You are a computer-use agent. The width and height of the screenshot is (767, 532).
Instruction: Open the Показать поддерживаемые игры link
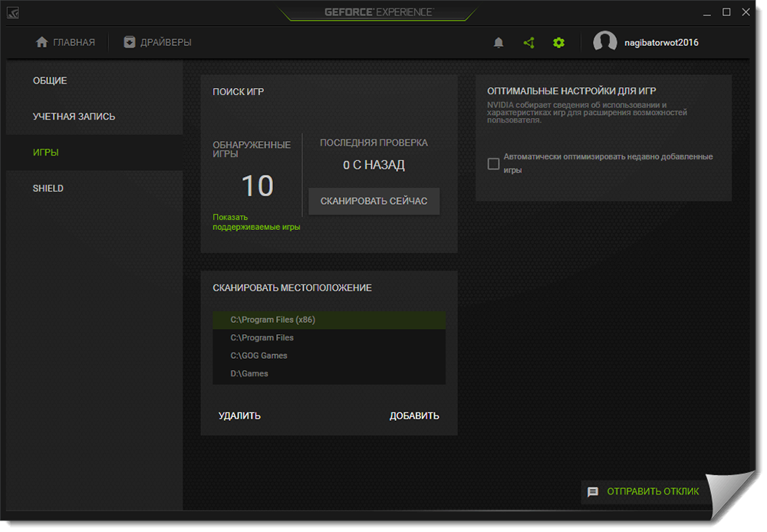[256, 222]
